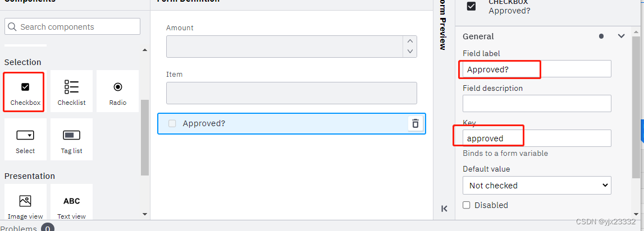Focus the Search components box
The height and width of the screenshot is (231, 644).
(x=72, y=26)
